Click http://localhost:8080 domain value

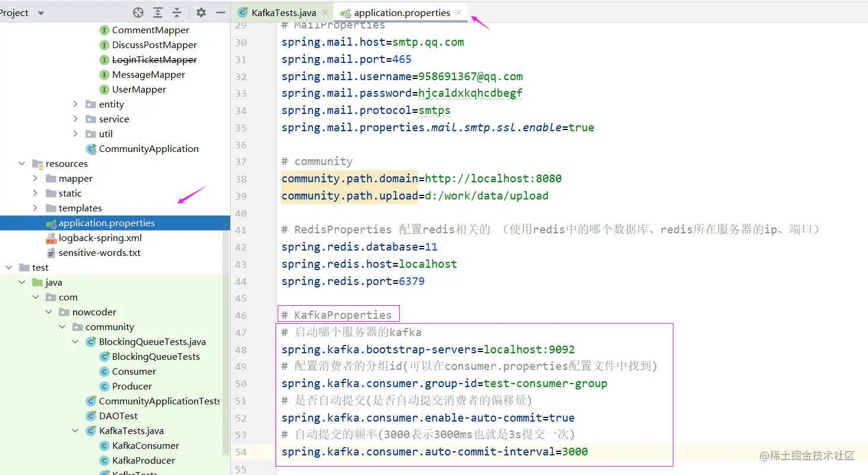(493, 179)
